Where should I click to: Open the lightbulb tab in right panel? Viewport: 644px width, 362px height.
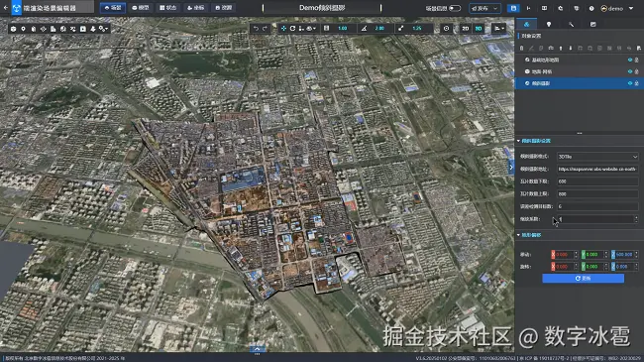(549, 24)
